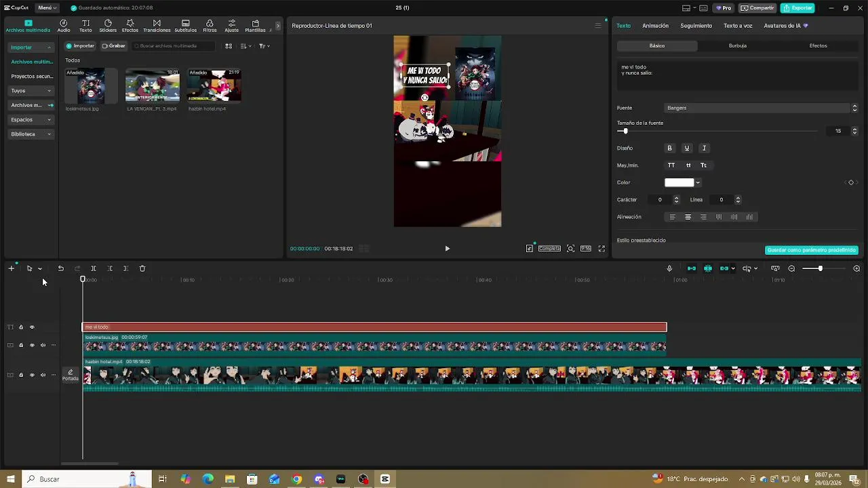Expand the Espacios sidebar section
The width and height of the screenshot is (868, 488).
[31, 119]
